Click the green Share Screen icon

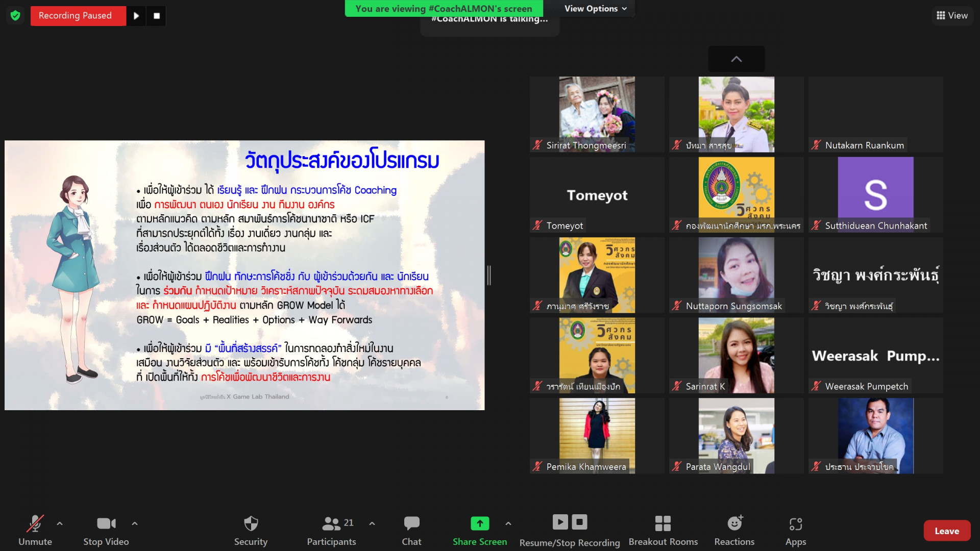coord(479,523)
